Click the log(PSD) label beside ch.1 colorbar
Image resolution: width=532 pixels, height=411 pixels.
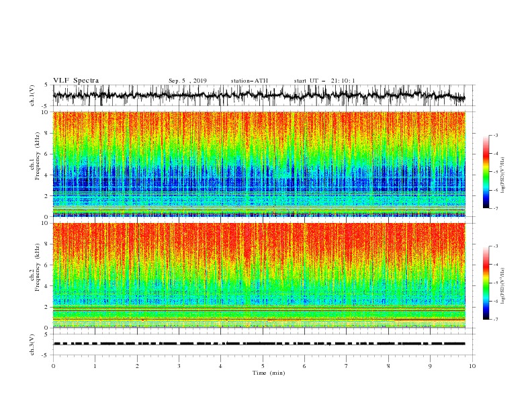pos(503,175)
